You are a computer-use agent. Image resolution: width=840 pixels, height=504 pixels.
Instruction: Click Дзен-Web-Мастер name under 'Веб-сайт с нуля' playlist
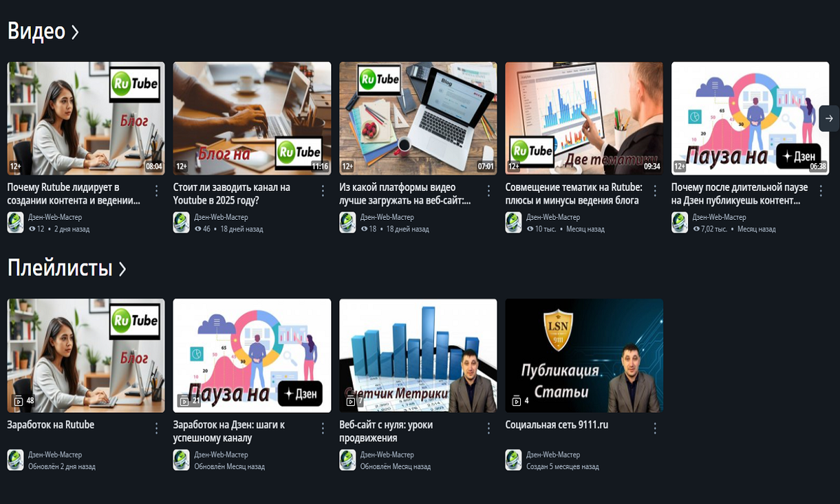[x=387, y=455]
